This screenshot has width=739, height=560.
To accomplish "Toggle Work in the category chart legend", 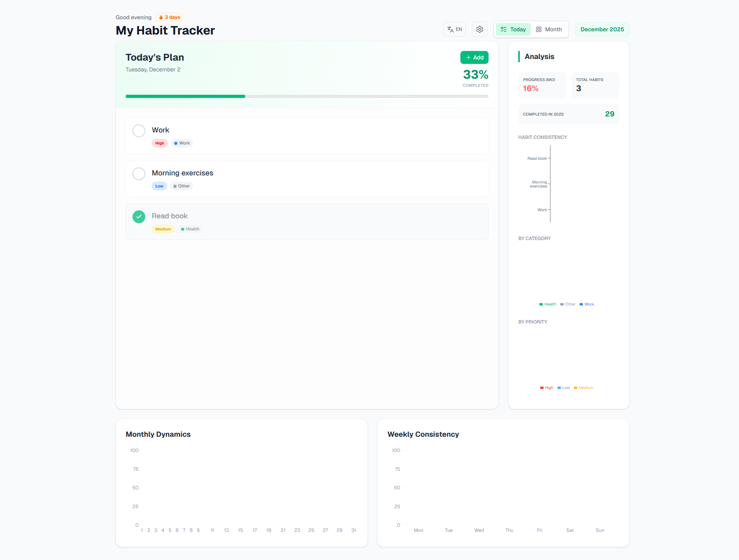I will click(x=586, y=304).
